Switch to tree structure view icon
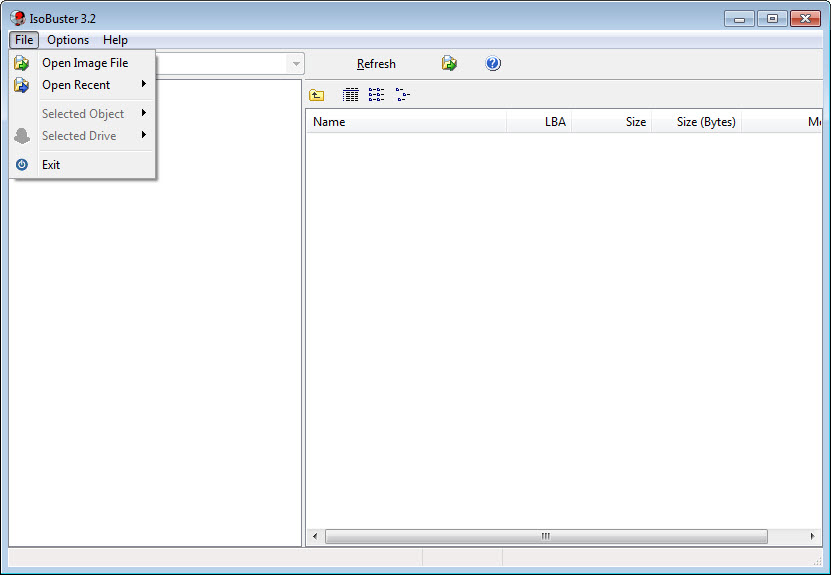The height and width of the screenshot is (575, 831). tap(403, 95)
